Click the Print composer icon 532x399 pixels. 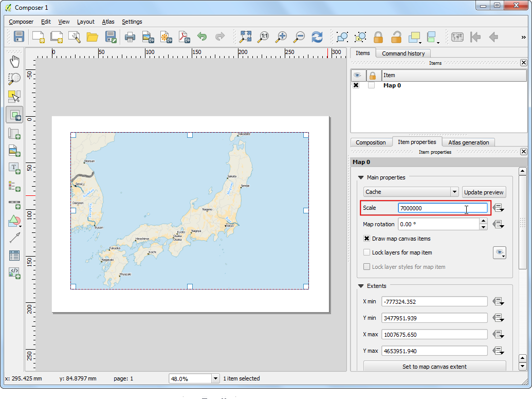pyautogui.click(x=130, y=37)
